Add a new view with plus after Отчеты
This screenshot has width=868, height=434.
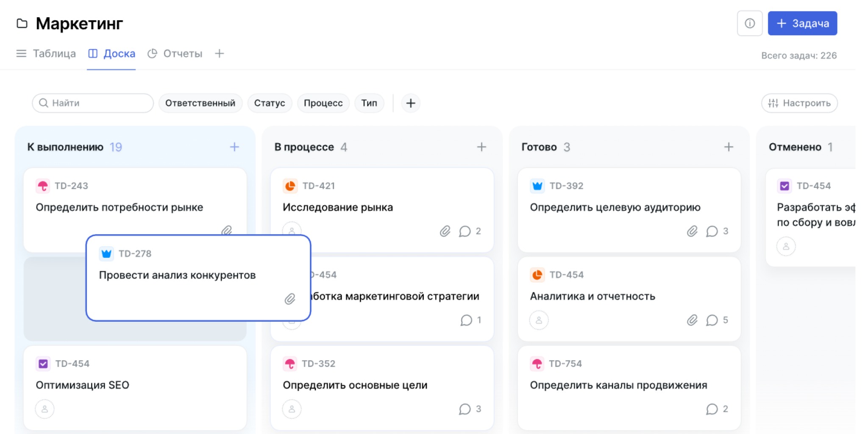[219, 54]
